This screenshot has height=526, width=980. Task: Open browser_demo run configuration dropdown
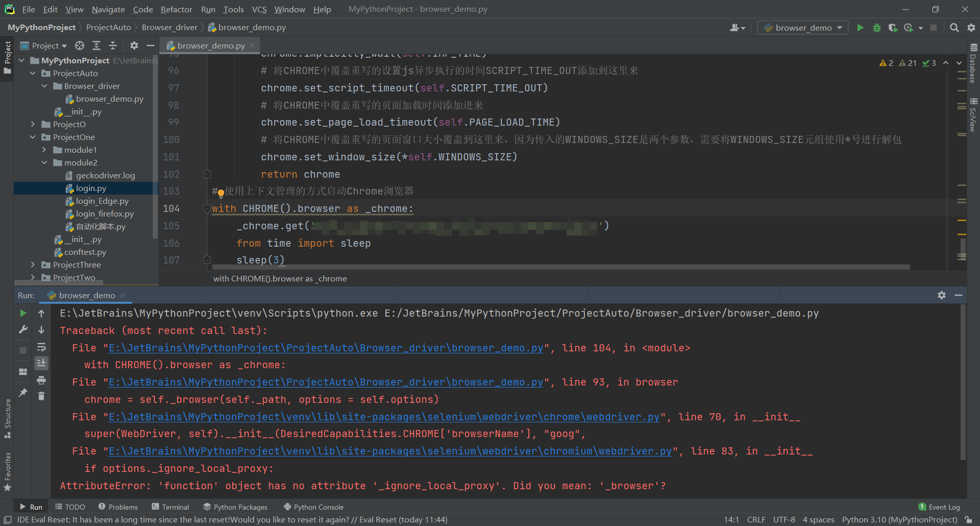coord(803,28)
